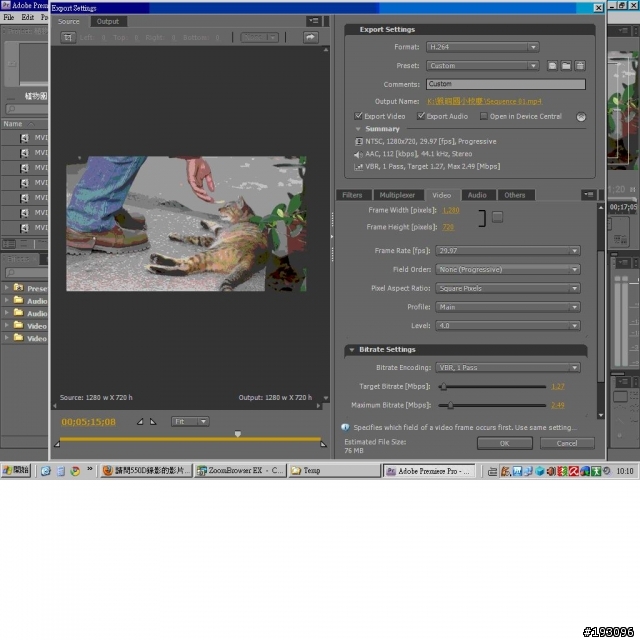Click the Maximum Bitrate value 2.49
640x640 pixels.
pyautogui.click(x=558, y=405)
